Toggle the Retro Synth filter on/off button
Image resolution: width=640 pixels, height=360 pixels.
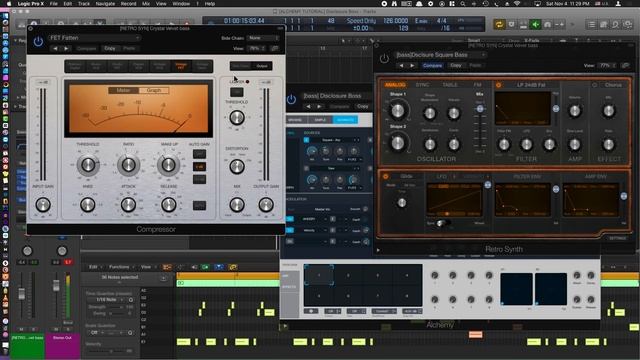coord(498,85)
